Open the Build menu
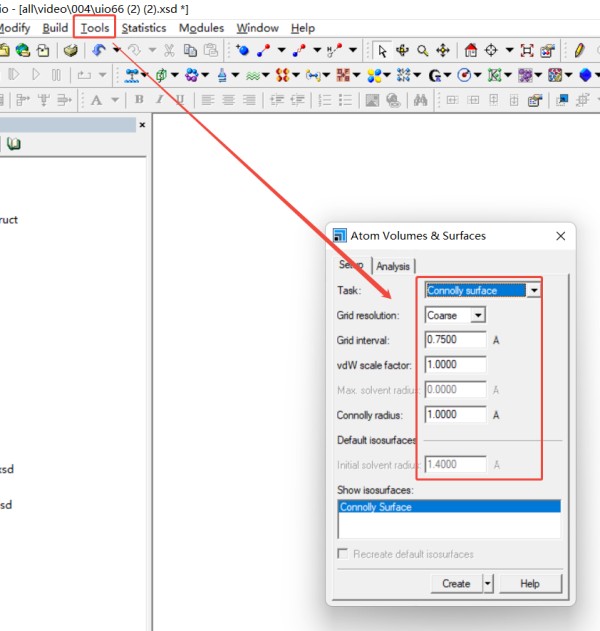The width and height of the screenshot is (600, 631). point(55,28)
